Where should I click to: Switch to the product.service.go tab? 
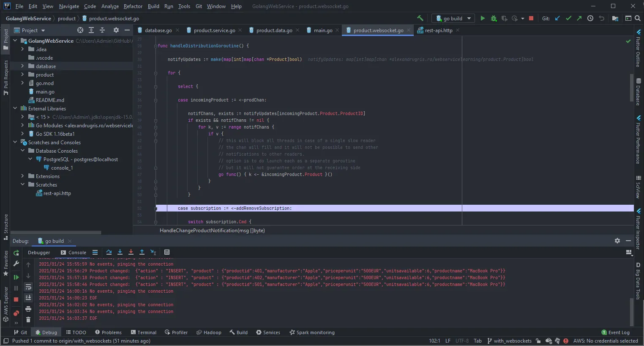tap(214, 30)
